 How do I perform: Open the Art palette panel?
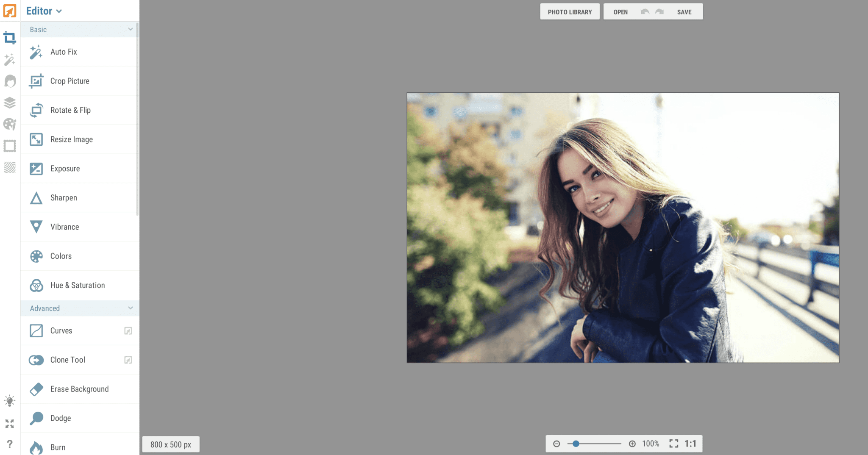10,124
